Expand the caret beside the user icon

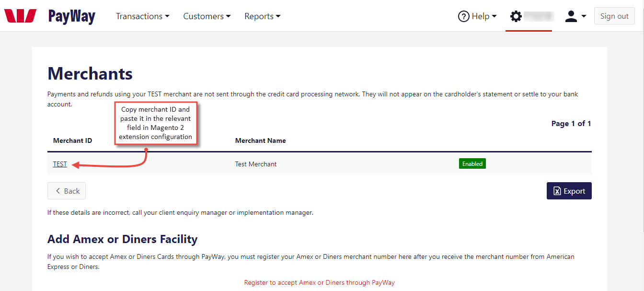[584, 16]
